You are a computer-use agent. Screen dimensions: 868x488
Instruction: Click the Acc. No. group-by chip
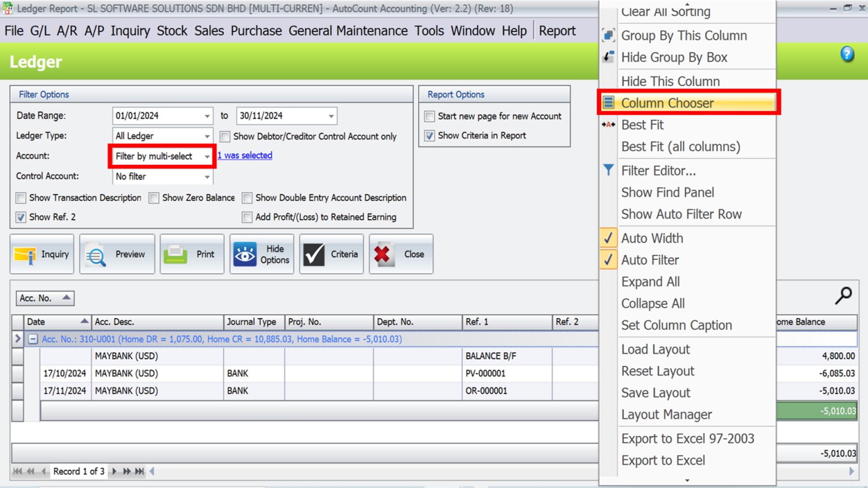[x=45, y=298]
